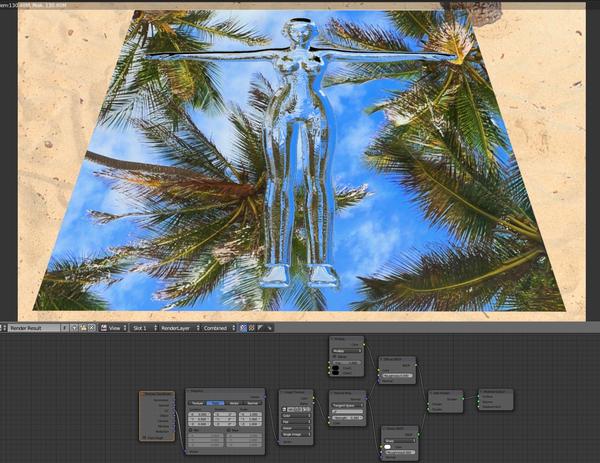The height and width of the screenshot is (463, 600).
Task: Open the Tangent Space dropdown in Normal Map node
Action: 347,405
